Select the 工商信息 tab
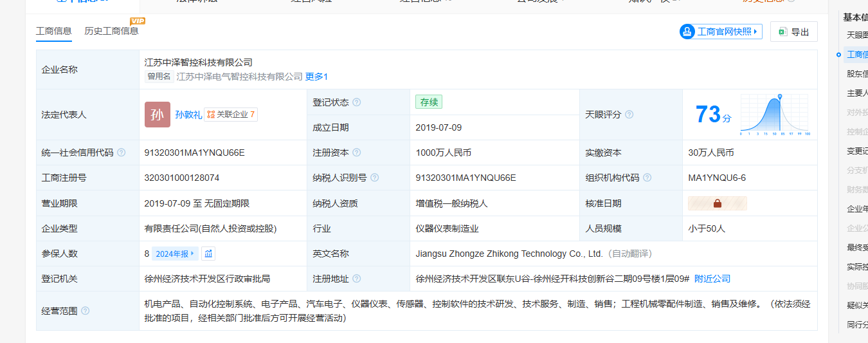 54,31
